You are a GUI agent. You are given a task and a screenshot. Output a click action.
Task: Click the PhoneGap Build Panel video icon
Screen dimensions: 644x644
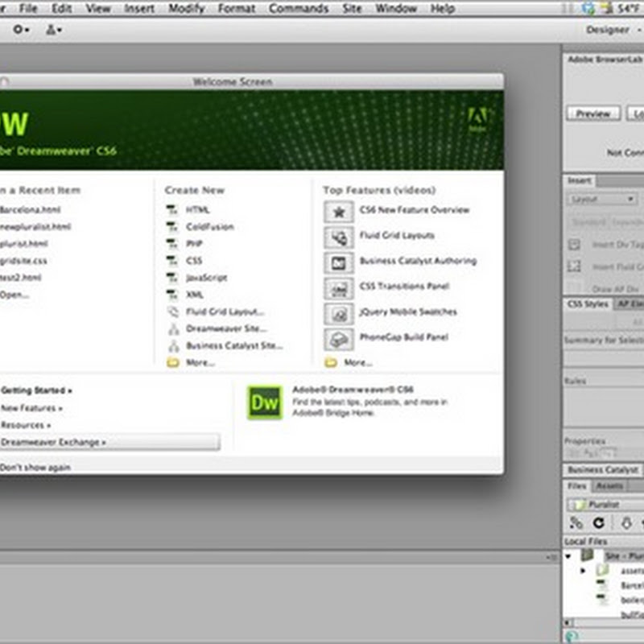pyautogui.click(x=338, y=339)
